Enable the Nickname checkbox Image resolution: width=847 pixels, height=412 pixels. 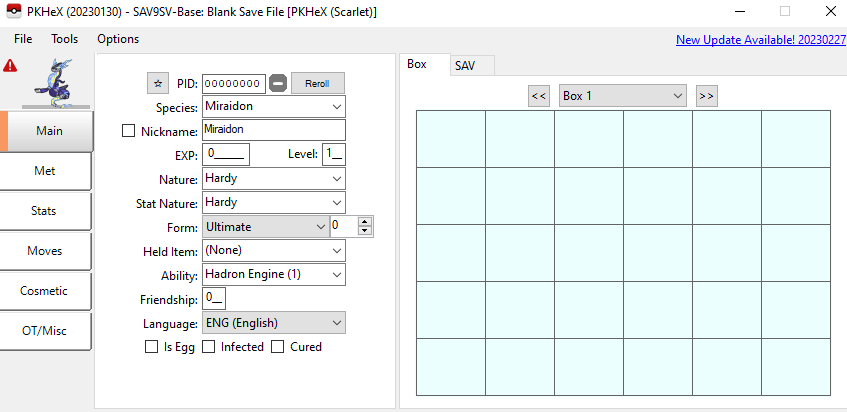click(x=129, y=131)
